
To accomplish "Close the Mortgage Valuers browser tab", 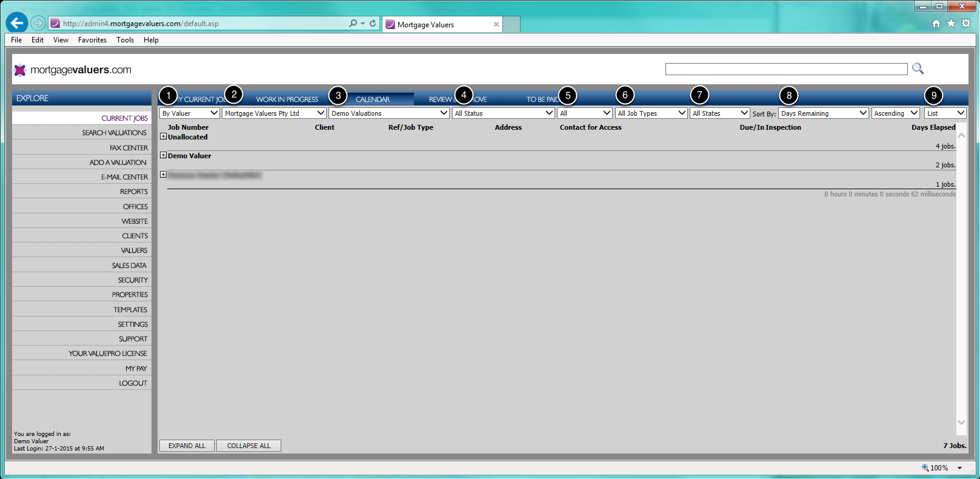I will pyautogui.click(x=496, y=24).
